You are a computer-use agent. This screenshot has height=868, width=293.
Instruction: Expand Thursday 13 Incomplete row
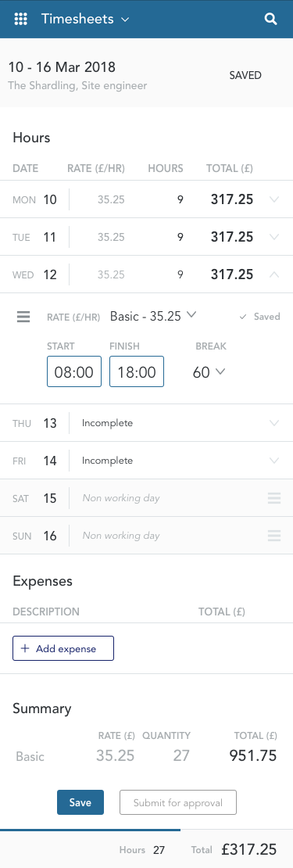[147, 423]
